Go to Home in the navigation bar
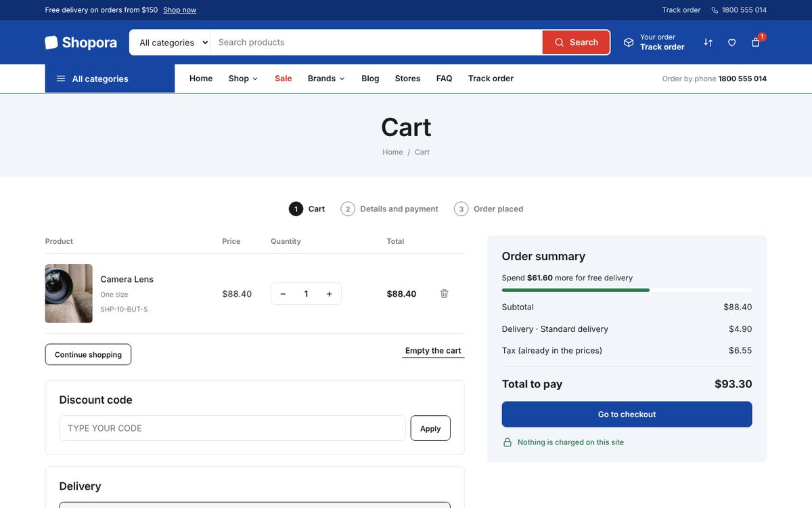Screen dimensions: 812x508 pyautogui.click(x=201, y=79)
